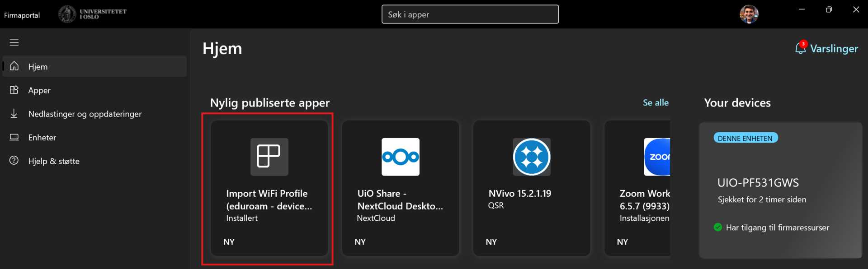
Task: Click the laptop icon next to Enheter
Action: [x=14, y=137]
